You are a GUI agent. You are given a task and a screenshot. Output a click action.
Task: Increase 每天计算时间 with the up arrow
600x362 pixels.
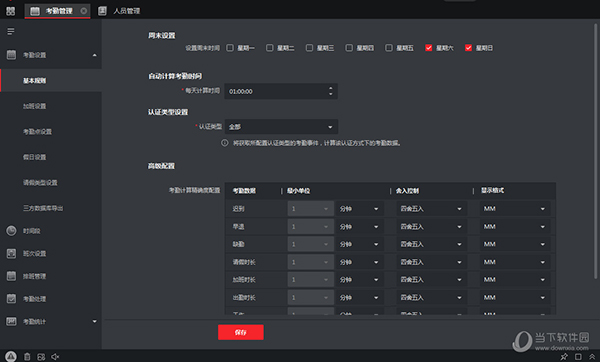coord(331,88)
